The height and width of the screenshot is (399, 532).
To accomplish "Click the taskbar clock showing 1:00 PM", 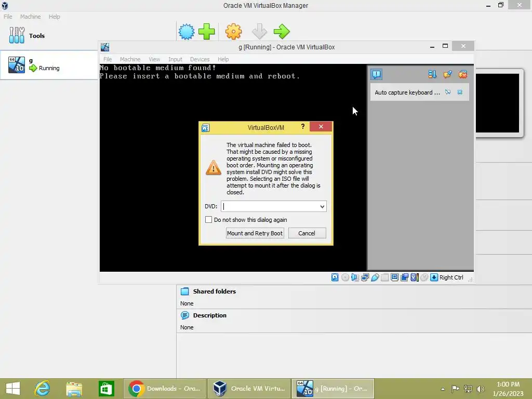I will pyautogui.click(x=508, y=389).
